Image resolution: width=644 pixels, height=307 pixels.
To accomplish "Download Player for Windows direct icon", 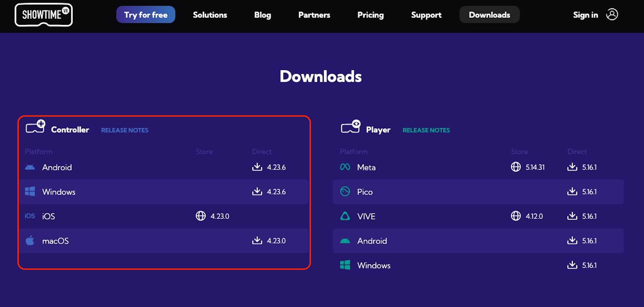I will (x=572, y=265).
